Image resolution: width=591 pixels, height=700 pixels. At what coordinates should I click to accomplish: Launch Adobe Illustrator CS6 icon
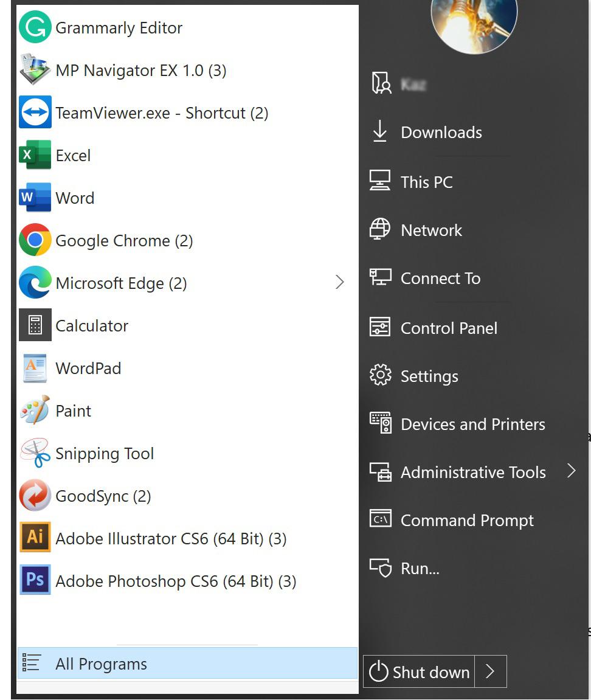[x=35, y=538]
